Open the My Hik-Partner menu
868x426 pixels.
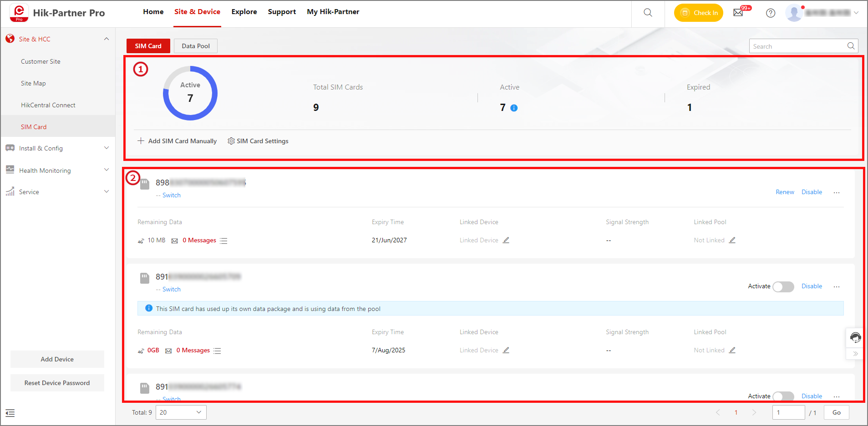[333, 12]
